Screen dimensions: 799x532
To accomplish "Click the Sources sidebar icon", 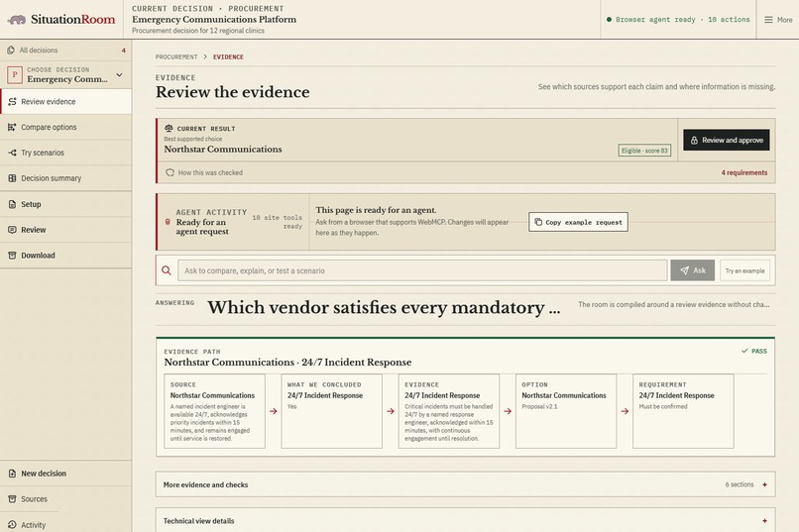I will 12,499.
